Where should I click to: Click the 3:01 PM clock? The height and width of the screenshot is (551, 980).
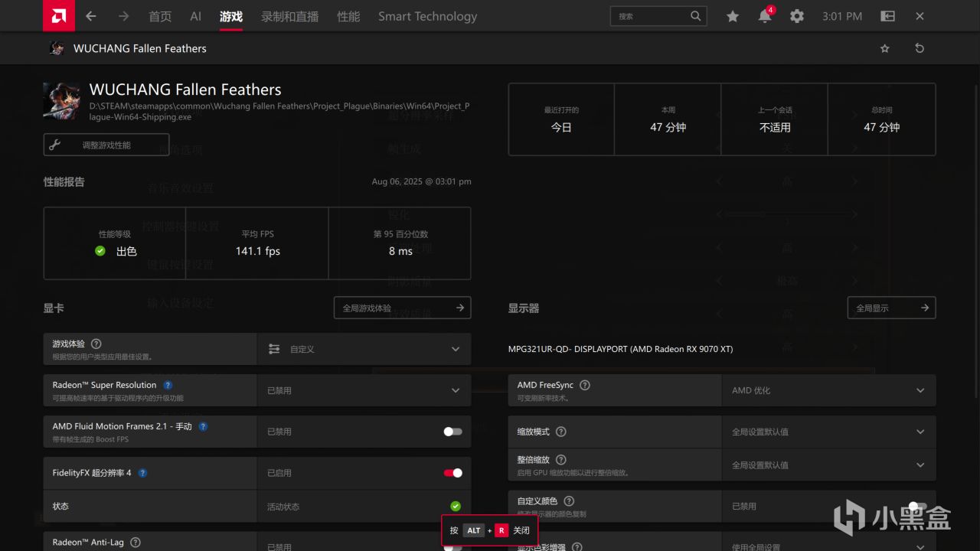[x=842, y=16]
